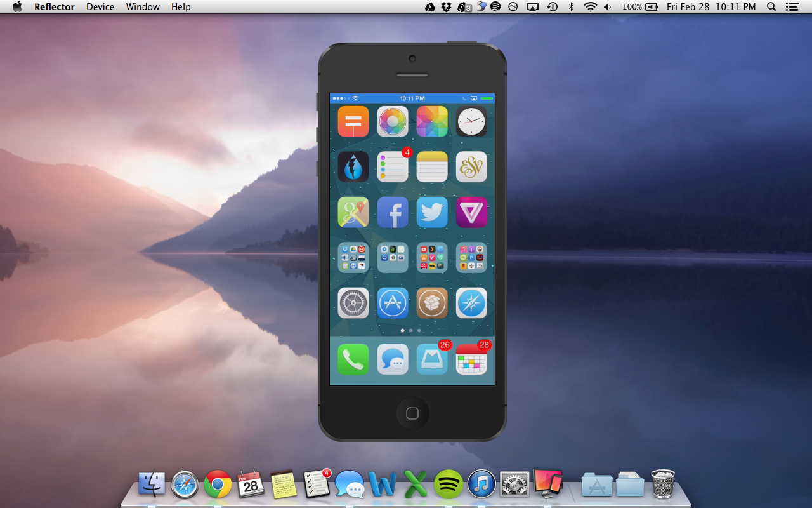812x508 pixels.
Task: Open the calendar app with badge 28
Action: 471,359
